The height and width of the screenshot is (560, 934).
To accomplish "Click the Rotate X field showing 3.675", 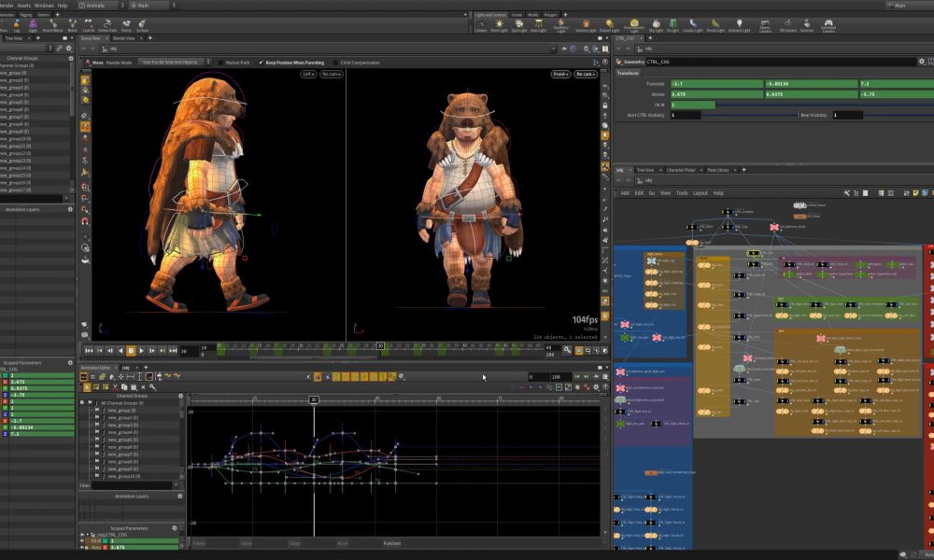I will point(716,94).
